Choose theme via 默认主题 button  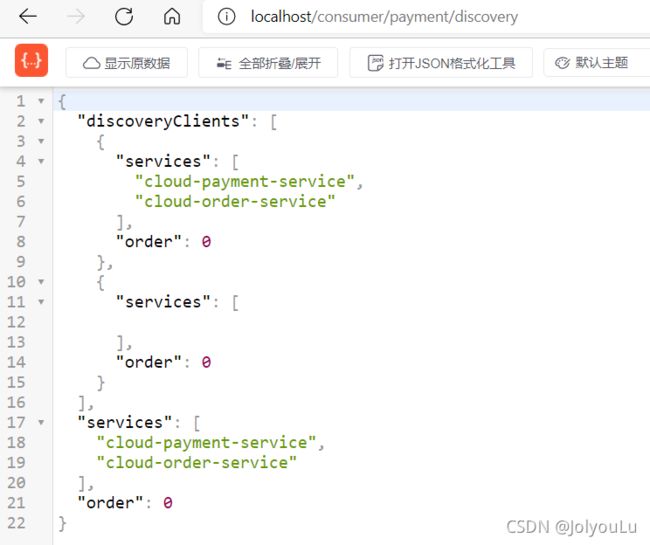point(597,63)
